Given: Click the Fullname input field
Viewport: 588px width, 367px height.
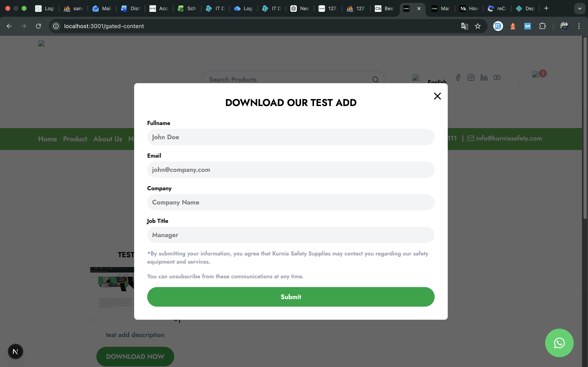Looking at the screenshot, I should tap(291, 137).
